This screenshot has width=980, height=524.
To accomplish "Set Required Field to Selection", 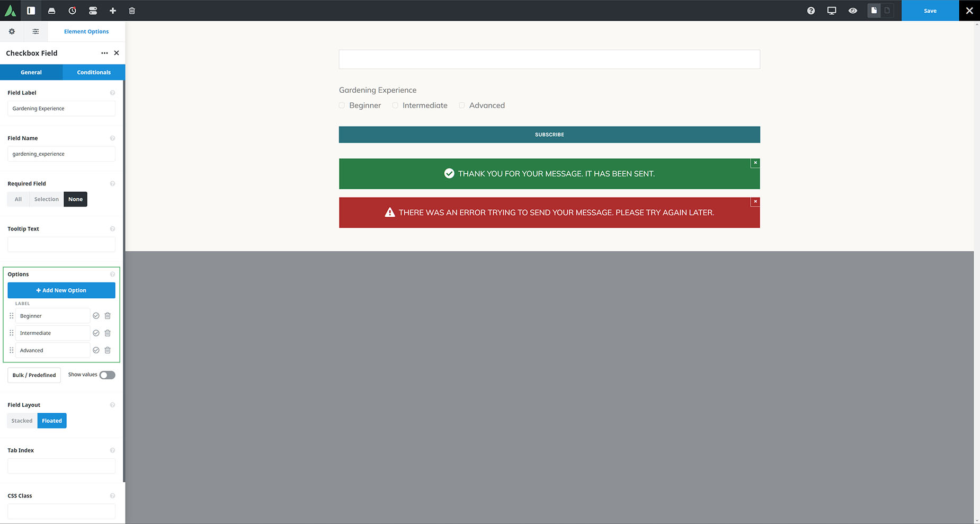I will pyautogui.click(x=47, y=199).
